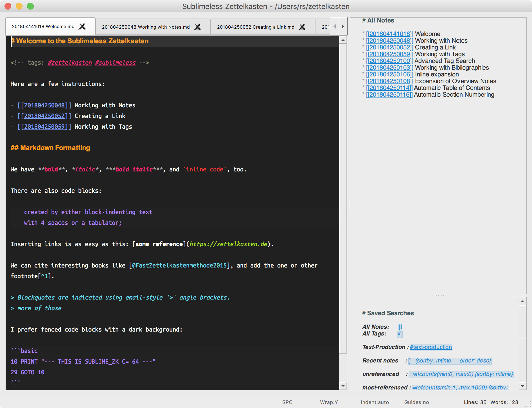Close the Creating a Link.md tab
The width and height of the screenshot is (532, 408).
302,27
